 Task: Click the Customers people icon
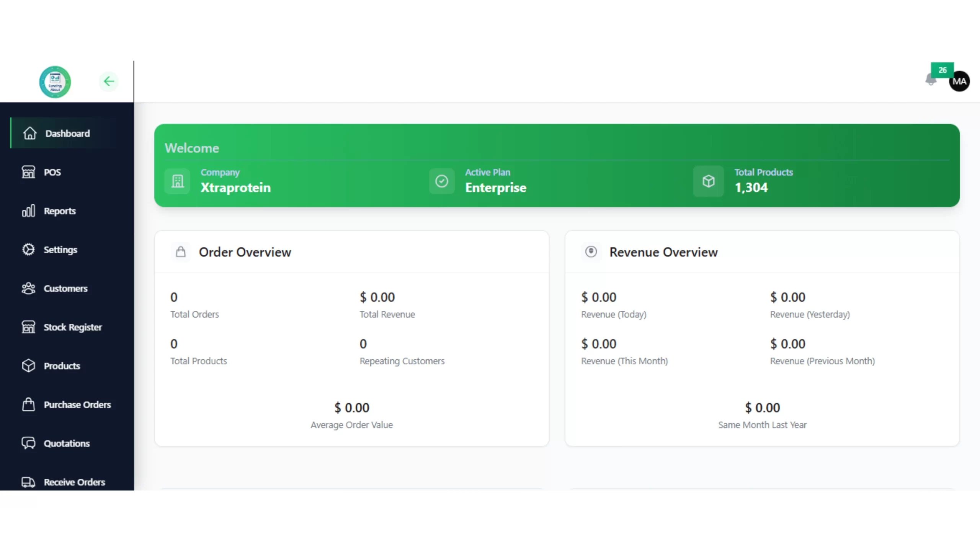point(28,288)
